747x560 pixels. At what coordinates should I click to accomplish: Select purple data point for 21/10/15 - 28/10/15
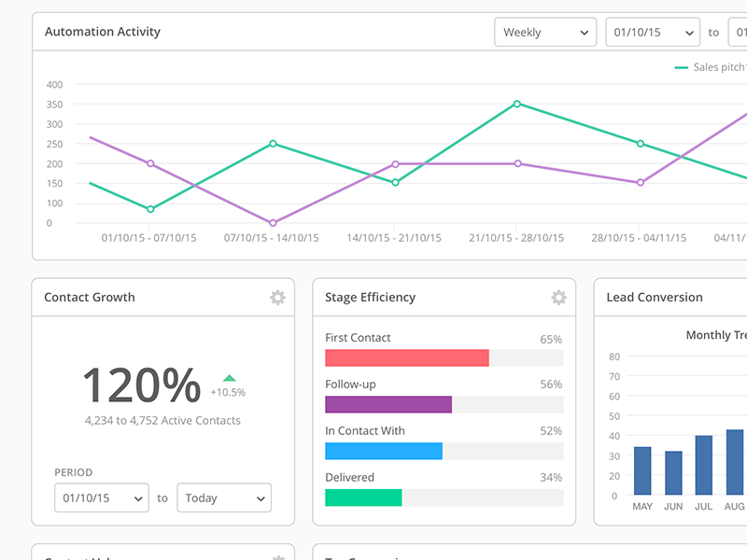pos(518,163)
